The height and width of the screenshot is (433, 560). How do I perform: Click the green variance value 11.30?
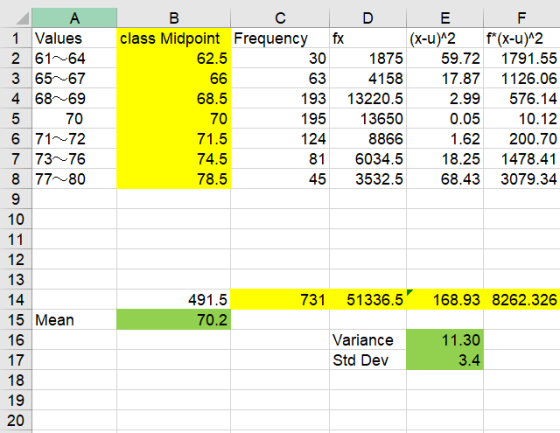click(445, 340)
